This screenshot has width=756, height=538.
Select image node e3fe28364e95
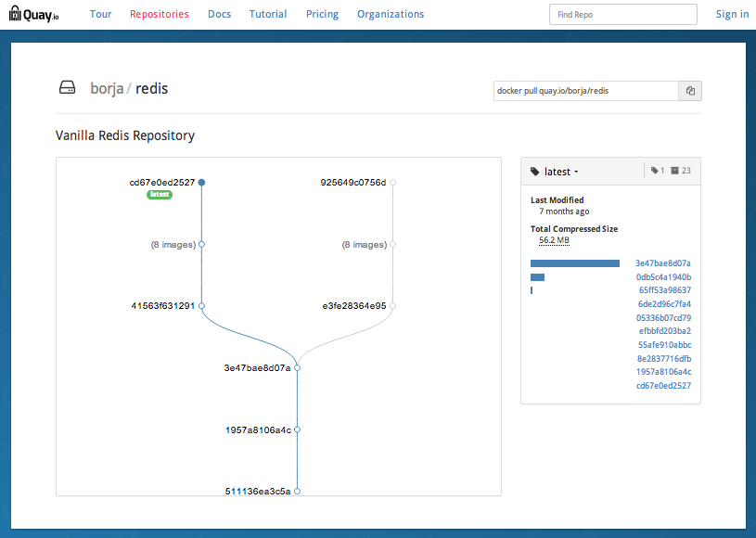coord(392,306)
